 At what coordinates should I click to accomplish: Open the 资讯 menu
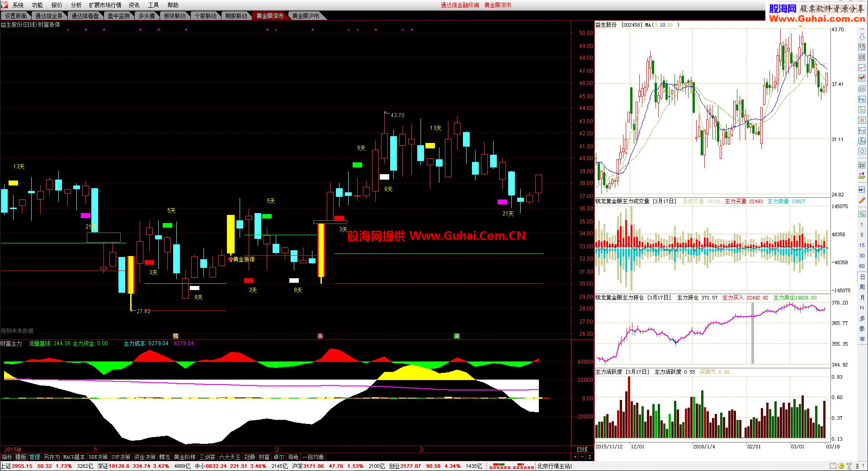point(134,5)
